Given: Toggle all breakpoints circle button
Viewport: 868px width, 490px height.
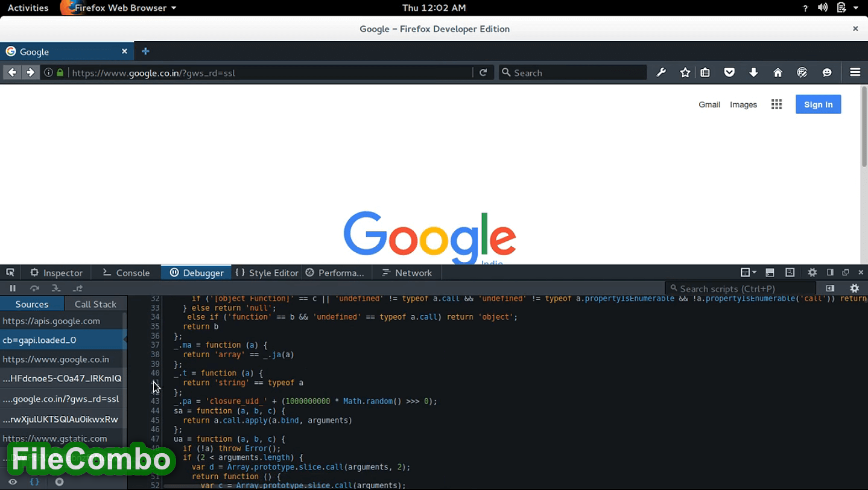Looking at the screenshot, I should click(59, 482).
